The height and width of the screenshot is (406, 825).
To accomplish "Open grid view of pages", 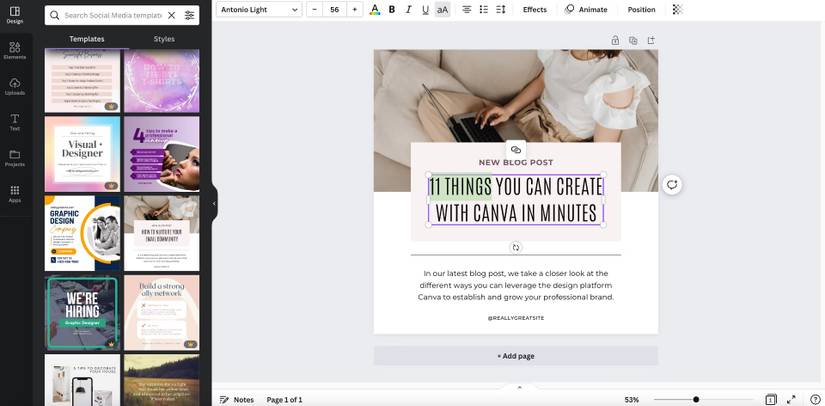I will 771,400.
